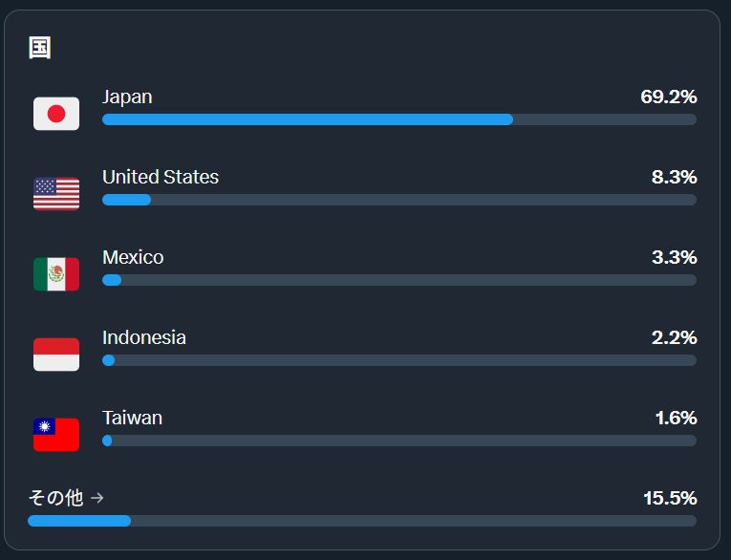The width and height of the screenshot is (731, 560).
Task: Click the Mexico country name
Action: 133,257
